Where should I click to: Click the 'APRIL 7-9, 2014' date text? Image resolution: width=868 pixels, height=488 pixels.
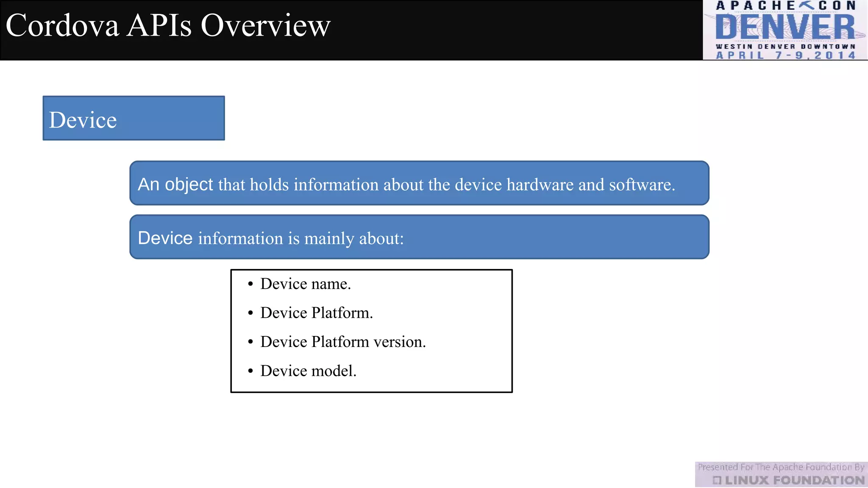pos(785,55)
